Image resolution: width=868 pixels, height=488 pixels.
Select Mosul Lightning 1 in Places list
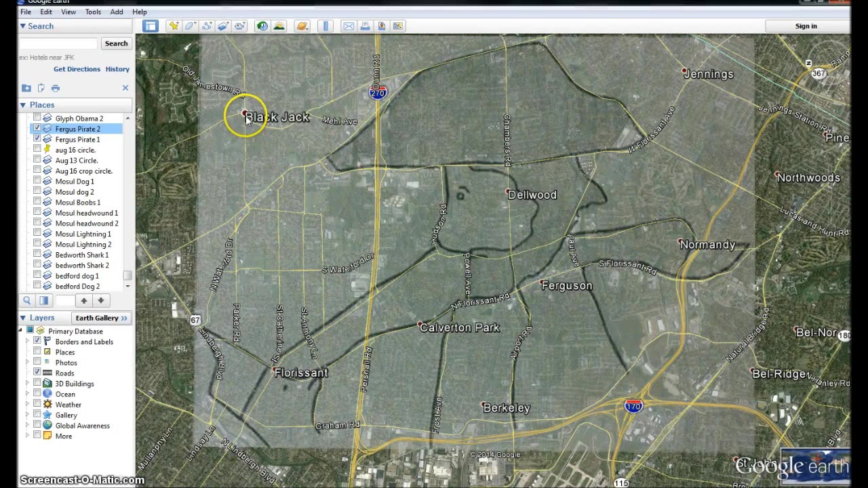click(x=83, y=234)
